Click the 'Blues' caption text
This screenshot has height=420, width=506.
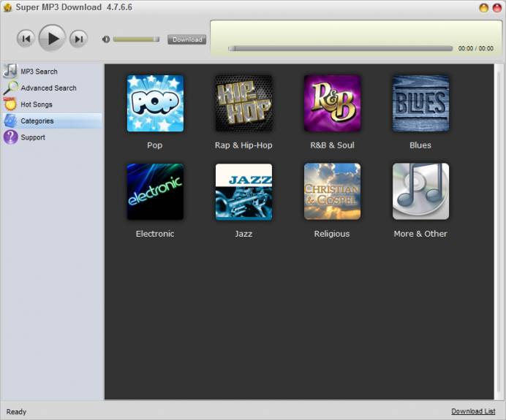(x=420, y=145)
